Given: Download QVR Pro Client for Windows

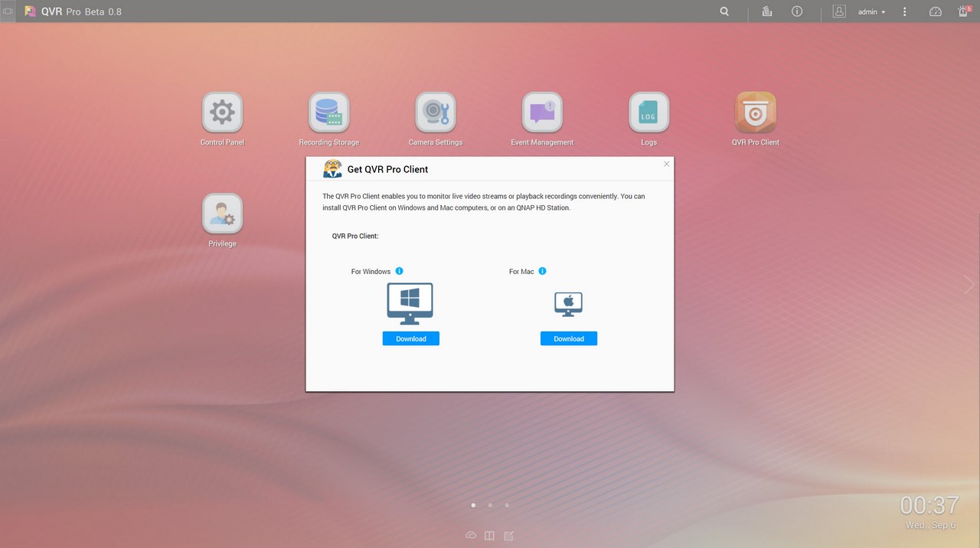Looking at the screenshot, I should (x=411, y=338).
